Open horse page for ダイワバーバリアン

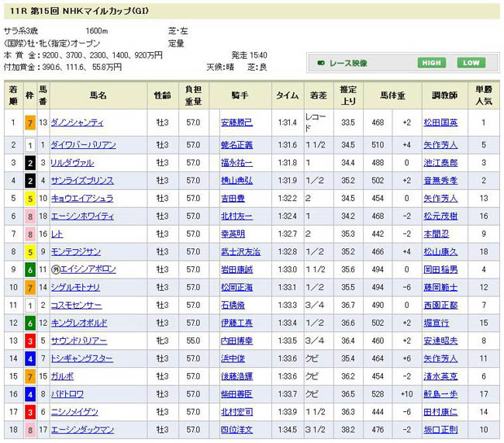pyautogui.click(x=83, y=144)
